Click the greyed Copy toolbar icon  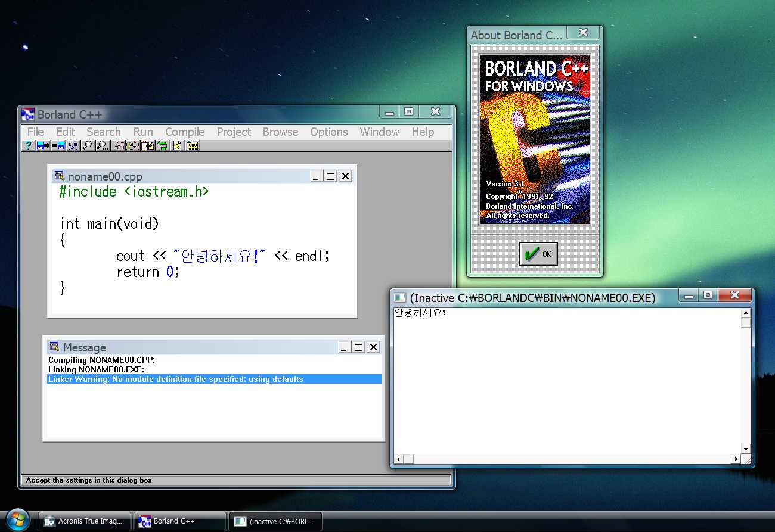[x=133, y=145]
